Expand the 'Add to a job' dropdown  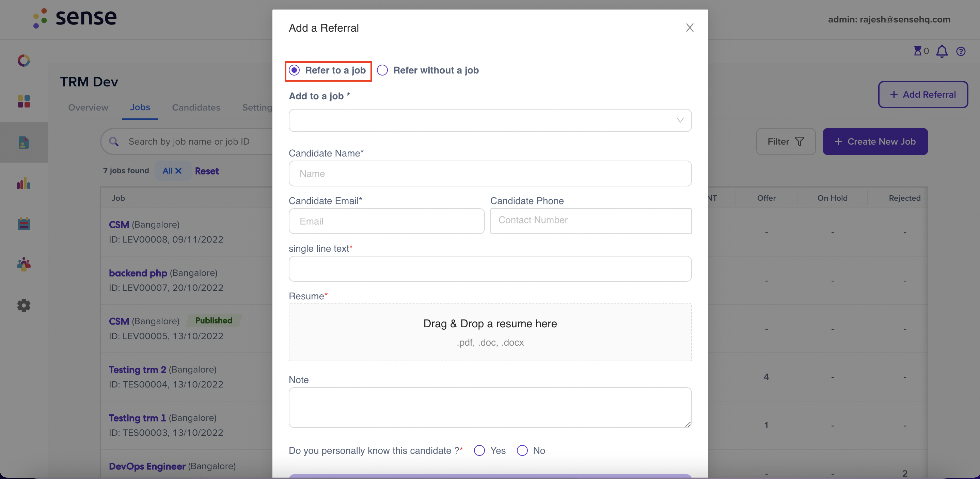pos(490,120)
